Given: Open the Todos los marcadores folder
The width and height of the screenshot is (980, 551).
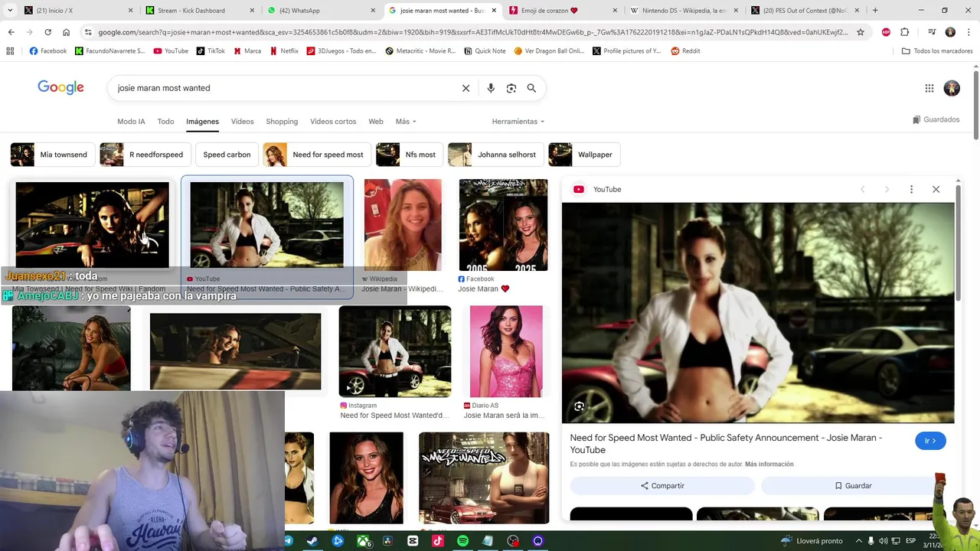Looking at the screenshot, I should pyautogui.click(x=937, y=51).
